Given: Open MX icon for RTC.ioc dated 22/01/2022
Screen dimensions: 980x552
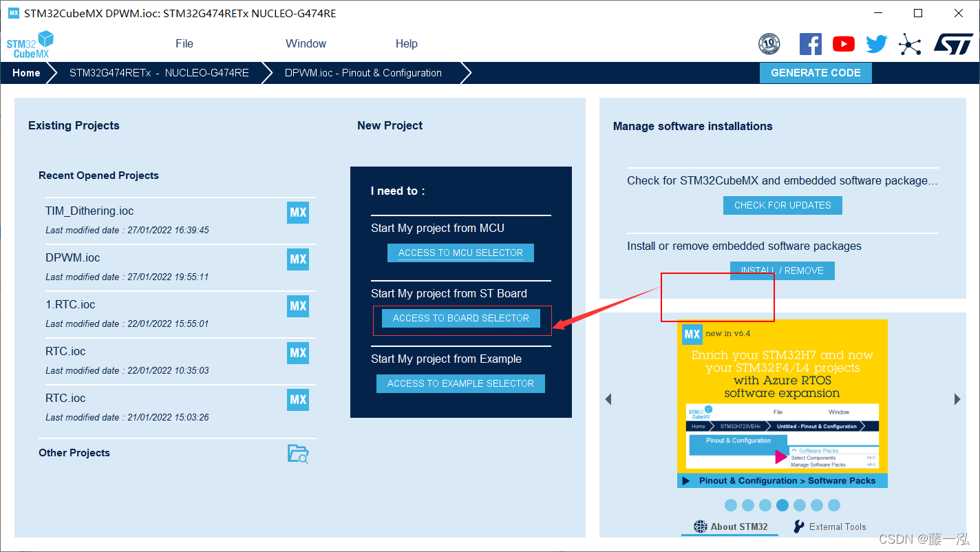Looking at the screenshot, I should [x=298, y=353].
